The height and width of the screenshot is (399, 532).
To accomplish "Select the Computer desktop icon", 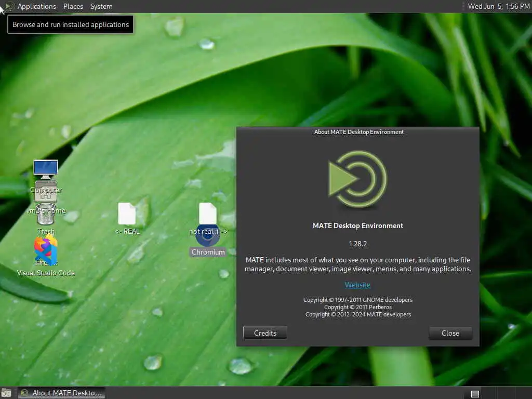I will (x=46, y=169).
